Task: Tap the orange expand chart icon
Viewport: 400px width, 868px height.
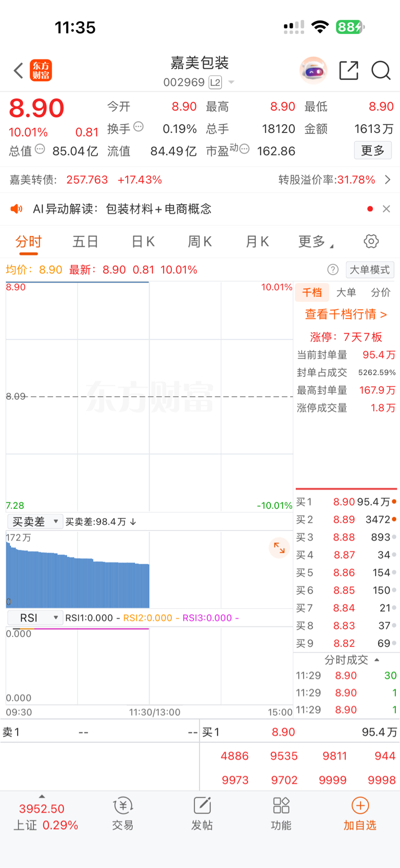Action: click(279, 548)
